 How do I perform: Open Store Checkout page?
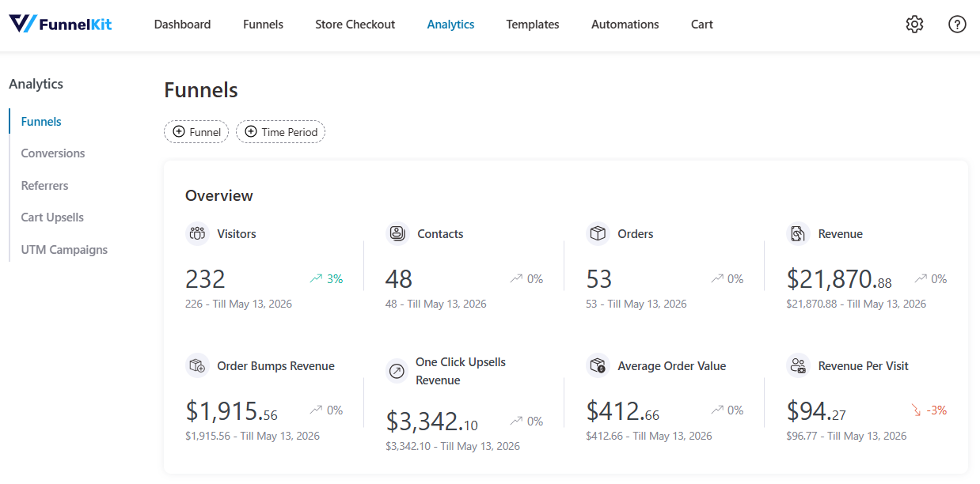[355, 25]
